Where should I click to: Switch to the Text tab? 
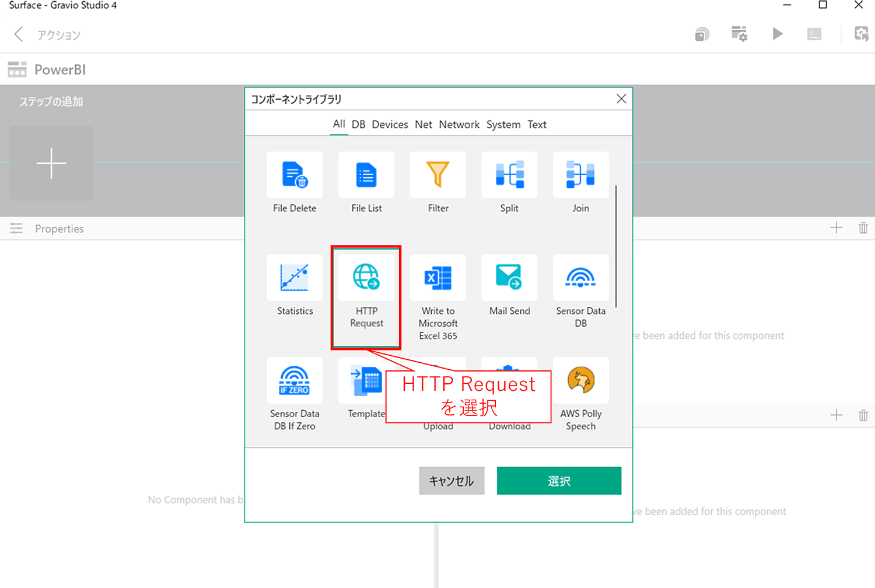coord(537,124)
